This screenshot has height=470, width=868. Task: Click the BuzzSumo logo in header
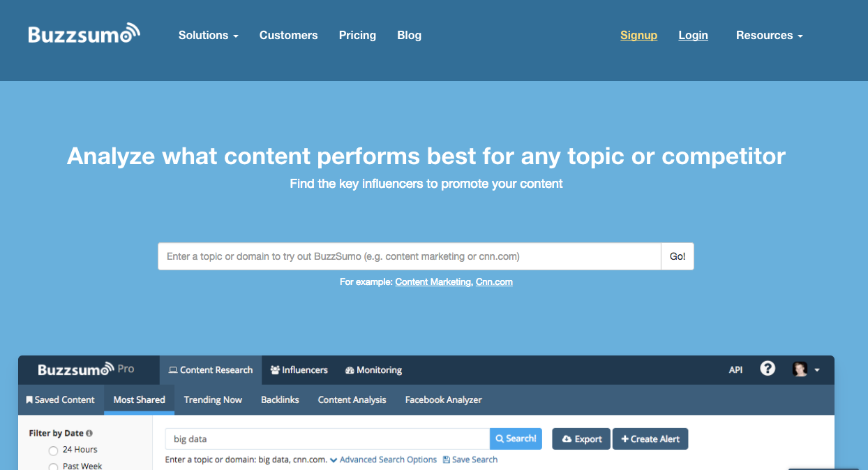pos(84,34)
